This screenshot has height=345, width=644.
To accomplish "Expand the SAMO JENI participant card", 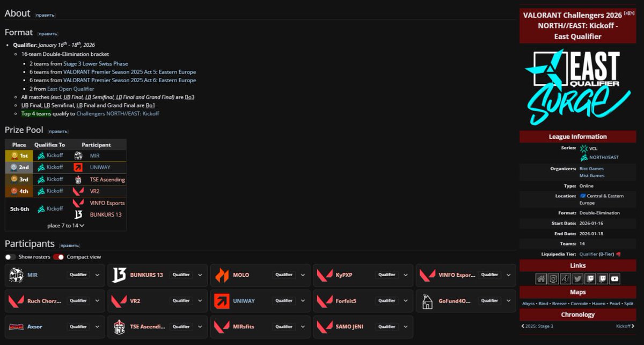I will tap(406, 327).
